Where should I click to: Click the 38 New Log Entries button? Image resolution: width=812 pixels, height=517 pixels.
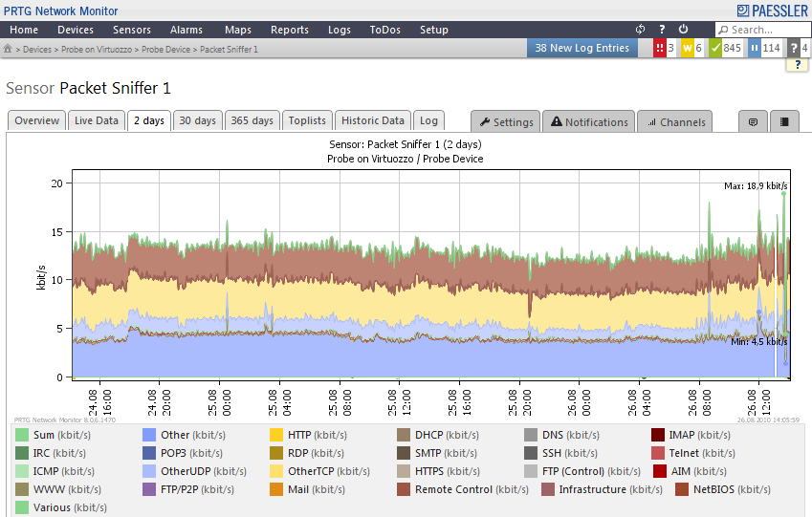click(x=582, y=48)
